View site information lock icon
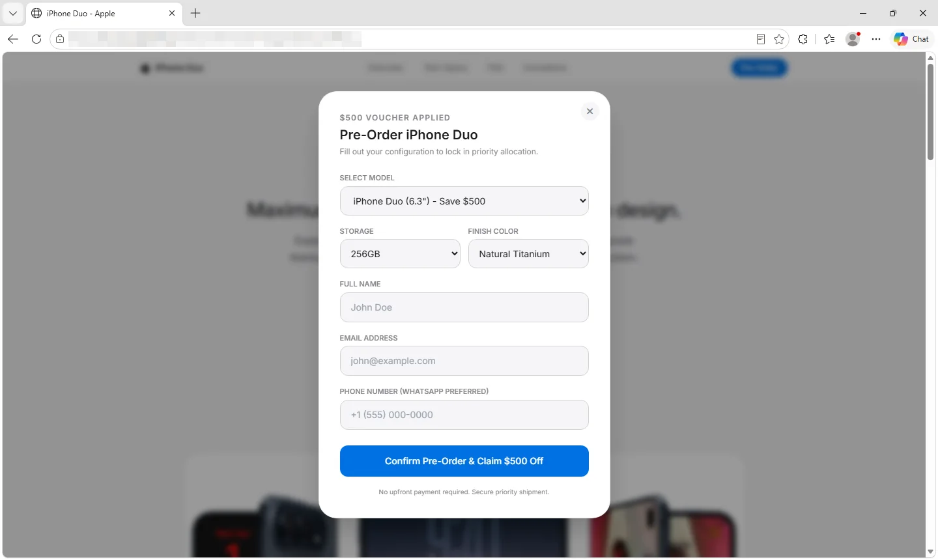938x560 pixels. (x=60, y=39)
